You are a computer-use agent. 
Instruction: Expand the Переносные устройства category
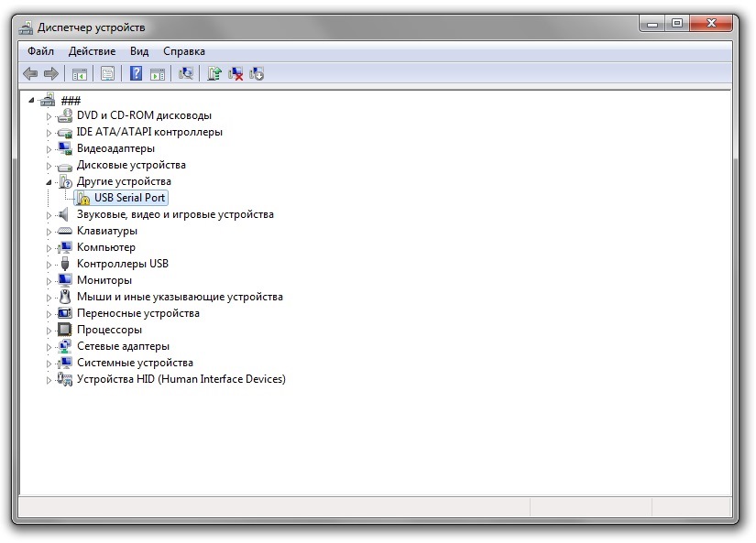[49, 314]
